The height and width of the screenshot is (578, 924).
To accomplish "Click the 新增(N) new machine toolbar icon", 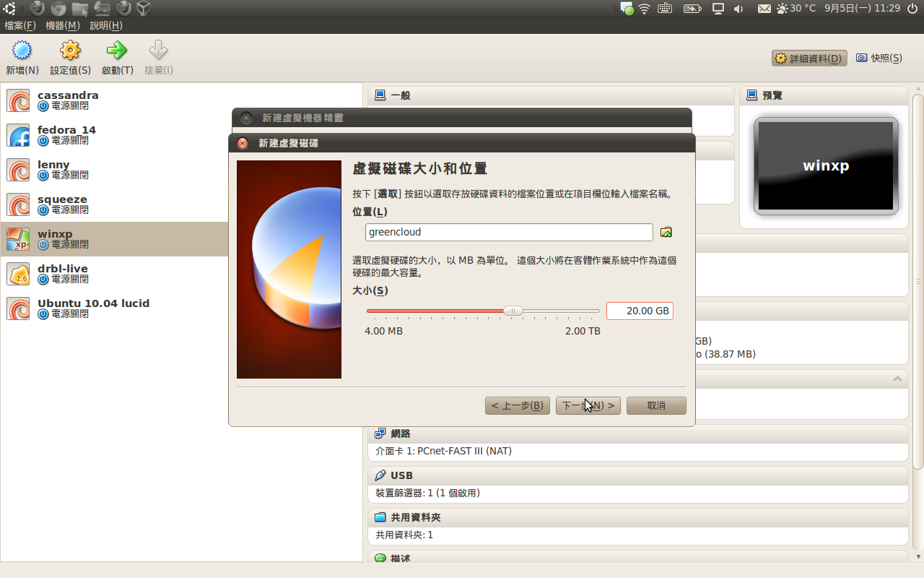I will 22,51.
